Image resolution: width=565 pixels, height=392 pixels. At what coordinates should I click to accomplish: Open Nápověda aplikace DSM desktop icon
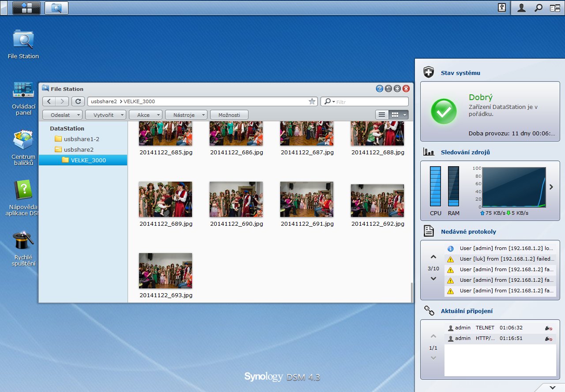pyautogui.click(x=22, y=198)
